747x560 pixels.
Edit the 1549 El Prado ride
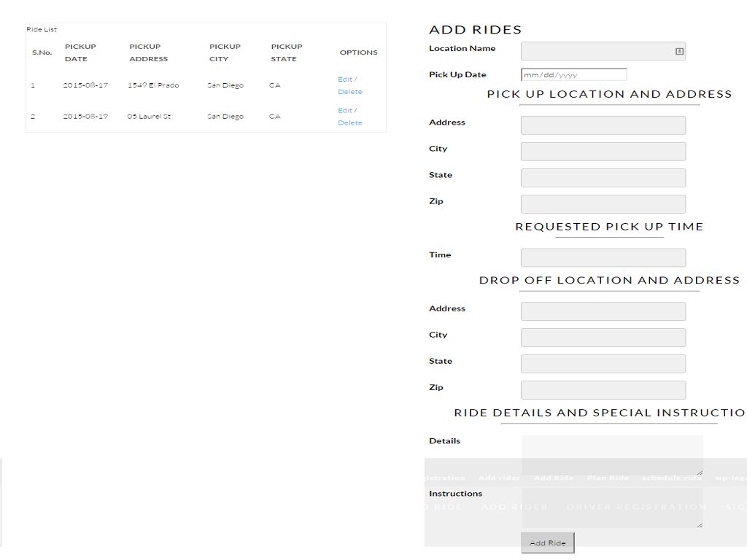[x=345, y=79]
